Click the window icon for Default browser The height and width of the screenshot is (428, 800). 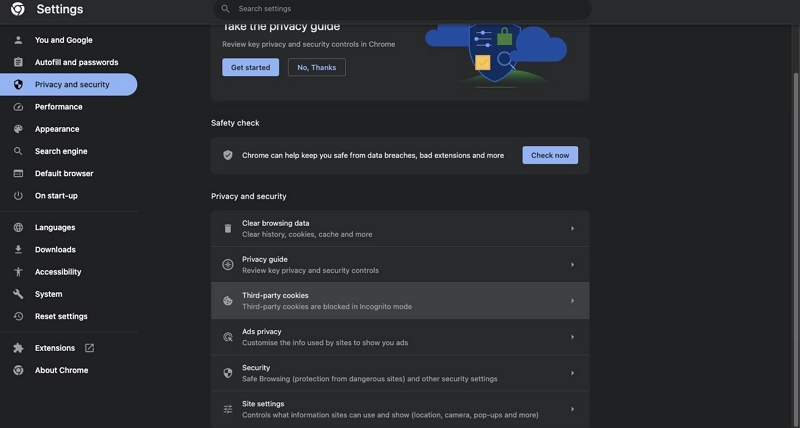18,173
